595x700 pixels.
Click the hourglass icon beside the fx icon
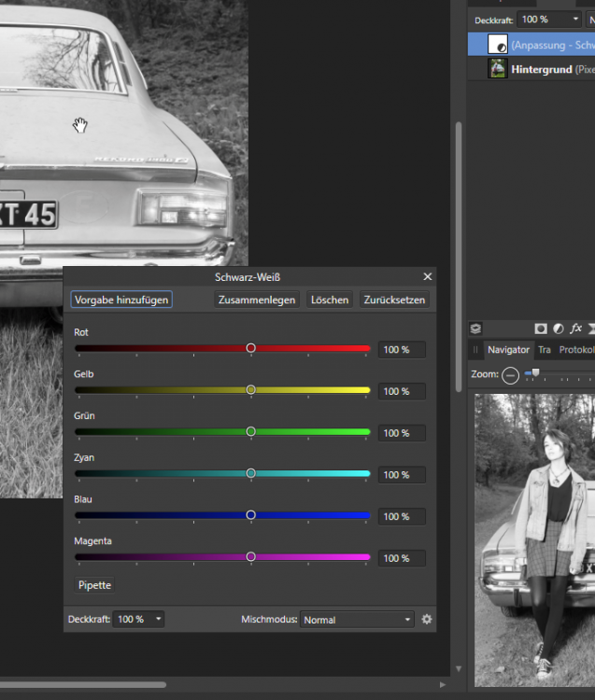[x=590, y=329]
